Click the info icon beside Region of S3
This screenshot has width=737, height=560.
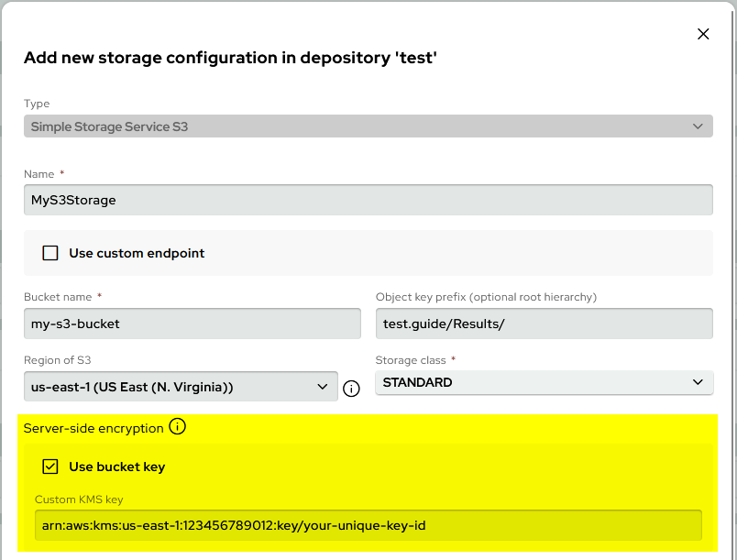tap(351, 388)
